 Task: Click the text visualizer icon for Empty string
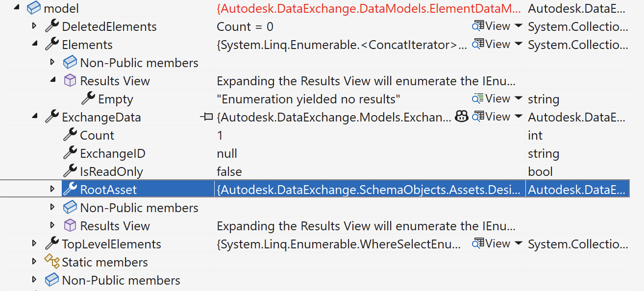[x=478, y=98]
